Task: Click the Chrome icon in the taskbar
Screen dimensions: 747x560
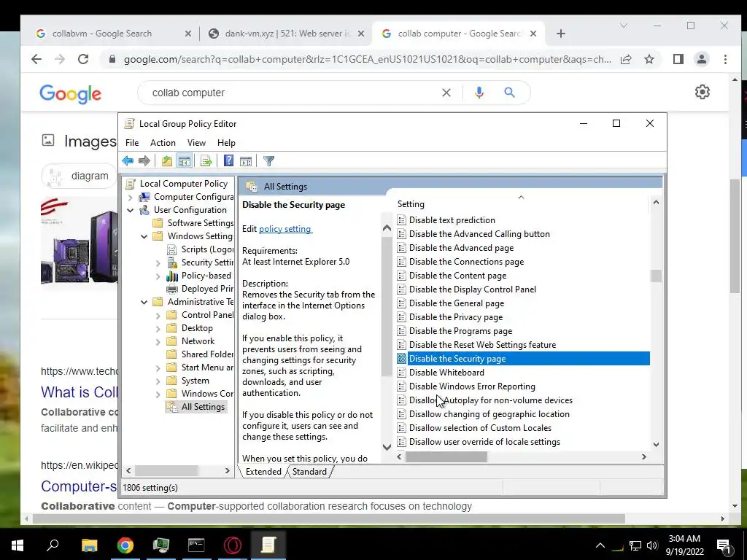Action: tap(125, 545)
